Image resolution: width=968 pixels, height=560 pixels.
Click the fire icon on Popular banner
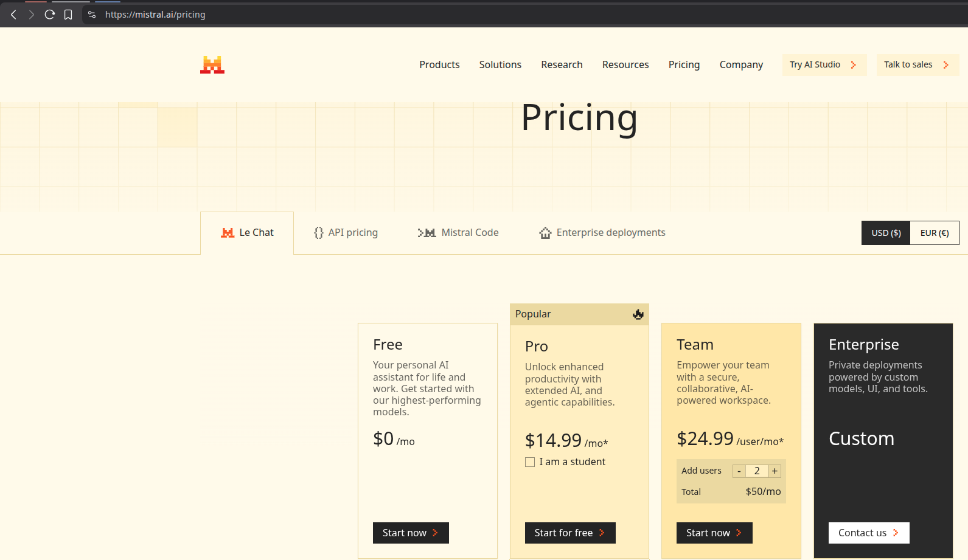pos(638,314)
